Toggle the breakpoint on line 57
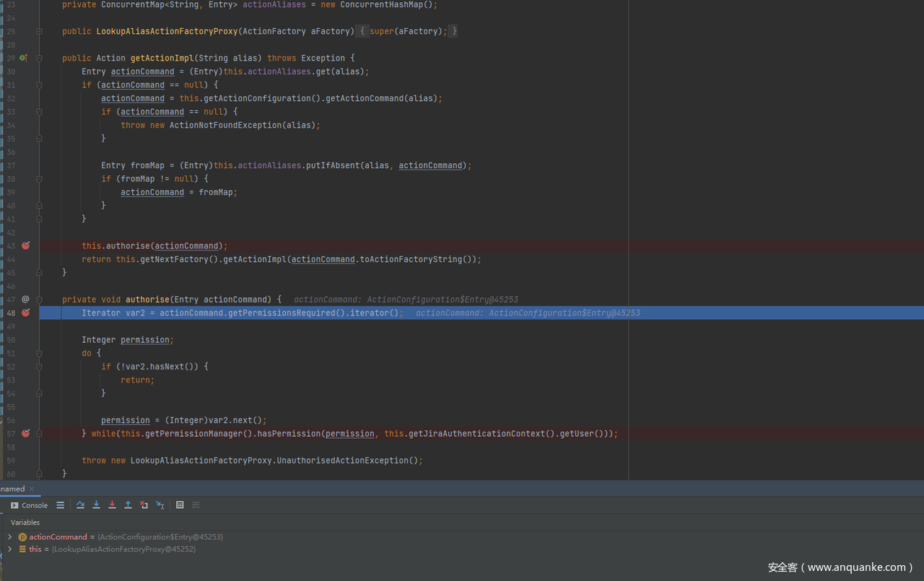This screenshot has height=581, width=924. click(x=26, y=433)
